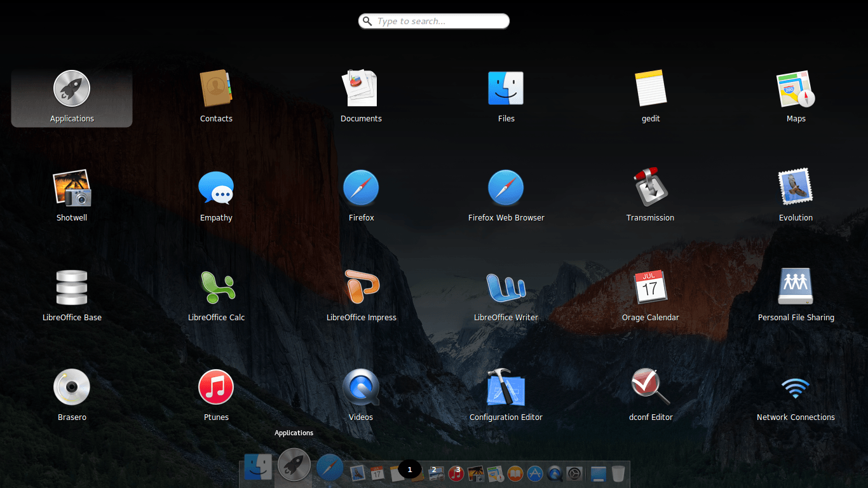The height and width of the screenshot is (488, 868).
Task: Open Orage Calendar from the grid
Action: click(x=651, y=296)
